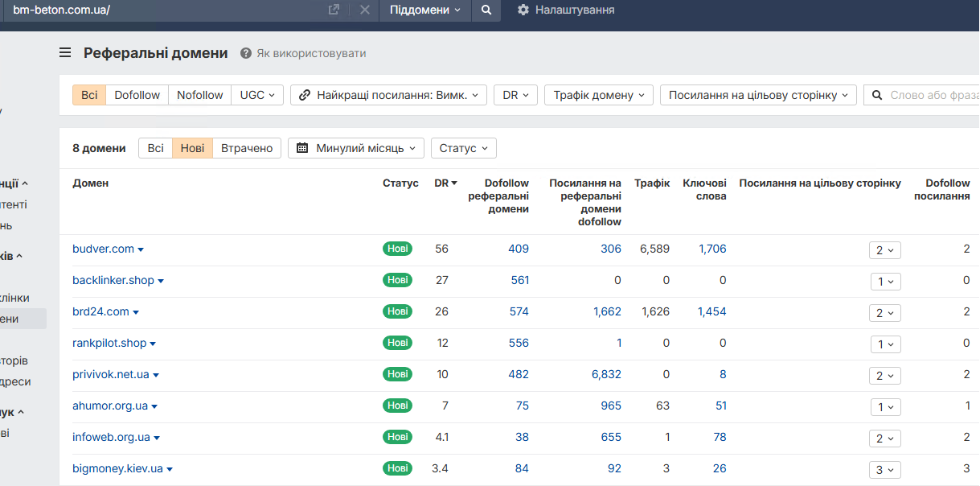The width and height of the screenshot is (980, 486).
Task: Expand links count dropdown for budver.com
Action: tap(885, 250)
